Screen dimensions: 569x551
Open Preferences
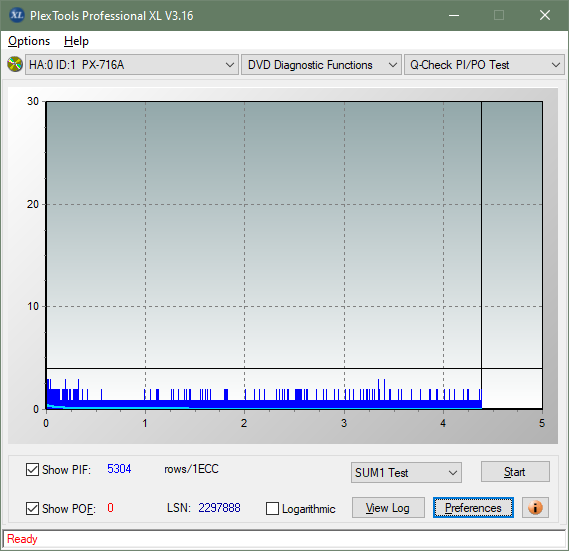(473, 508)
